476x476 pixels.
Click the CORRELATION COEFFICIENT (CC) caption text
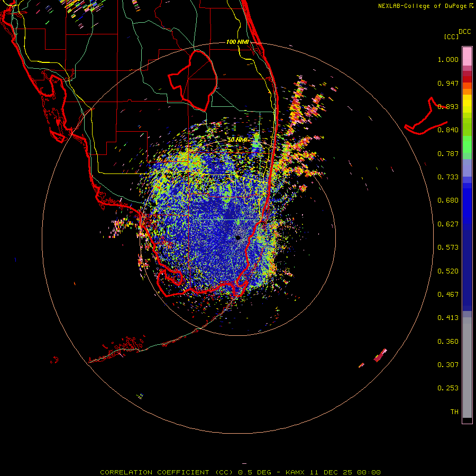167,472
